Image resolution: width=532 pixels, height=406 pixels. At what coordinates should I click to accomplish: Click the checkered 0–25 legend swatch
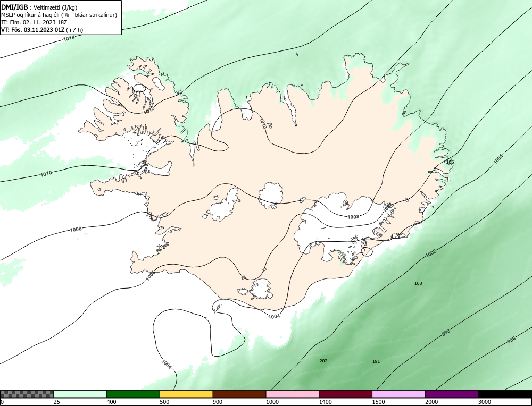pos(27,394)
